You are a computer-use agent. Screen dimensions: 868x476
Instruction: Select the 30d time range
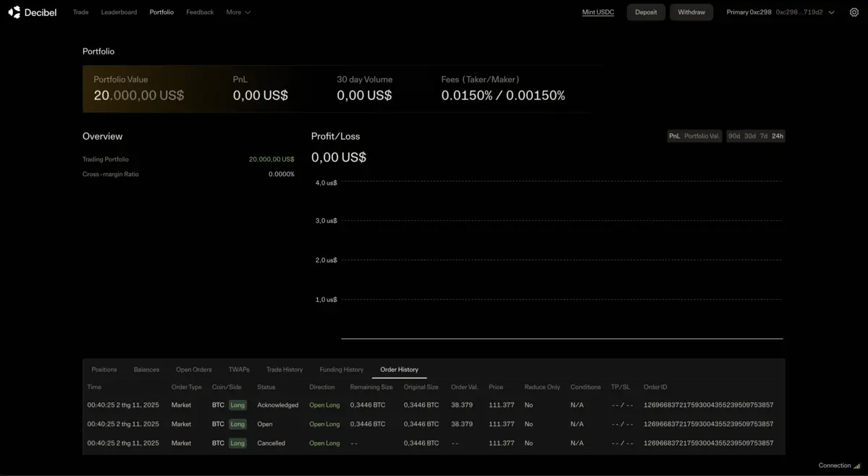point(750,136)
